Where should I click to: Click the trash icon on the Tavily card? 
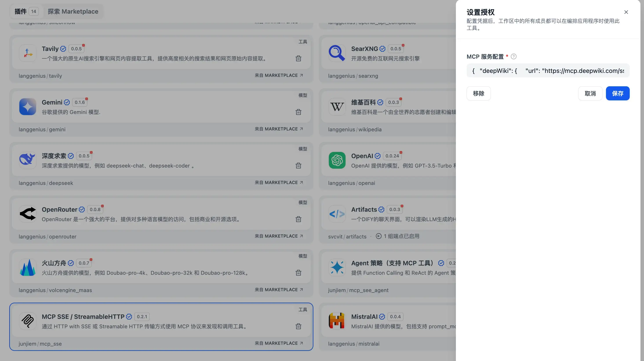(x=298, y=58)
